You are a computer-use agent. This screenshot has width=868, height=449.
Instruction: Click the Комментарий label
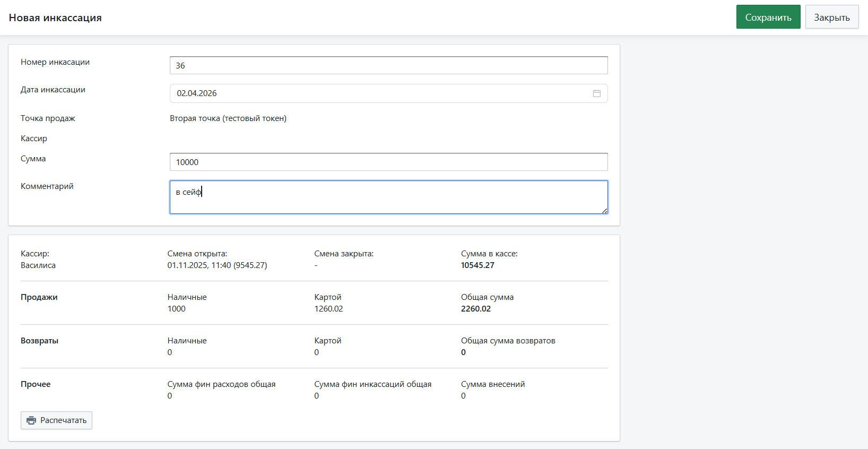click(x=47, y=186)
